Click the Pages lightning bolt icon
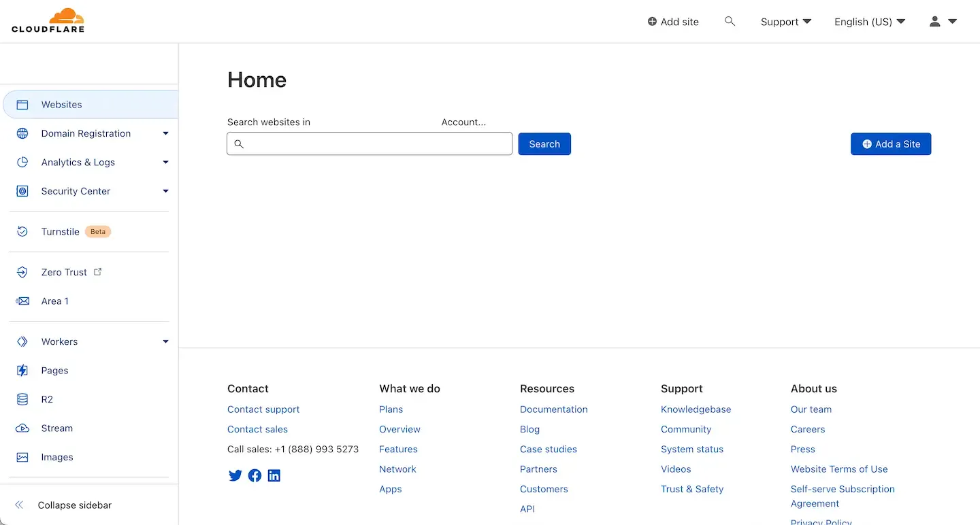Screen dimensions: 980x525 [x=22, y=371]
